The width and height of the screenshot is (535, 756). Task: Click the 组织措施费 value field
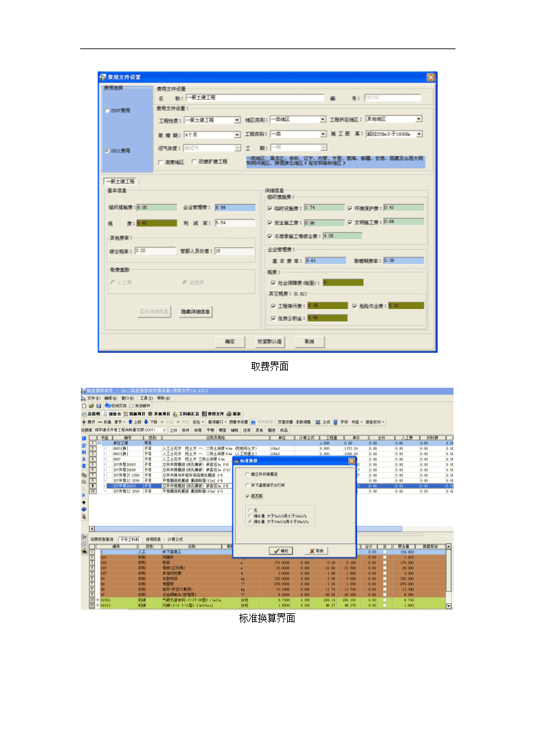[x=157, y=207]
